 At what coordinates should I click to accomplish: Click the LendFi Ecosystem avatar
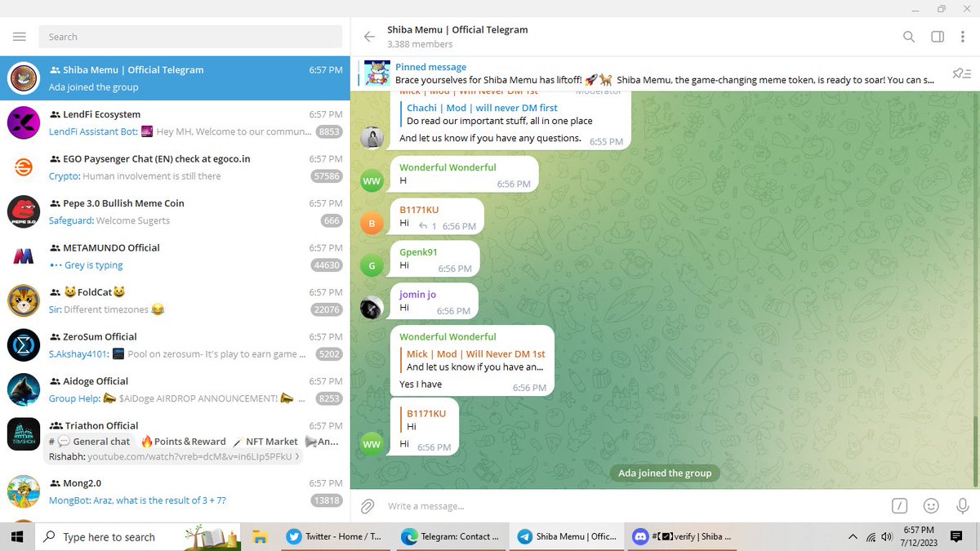(24, 122)
